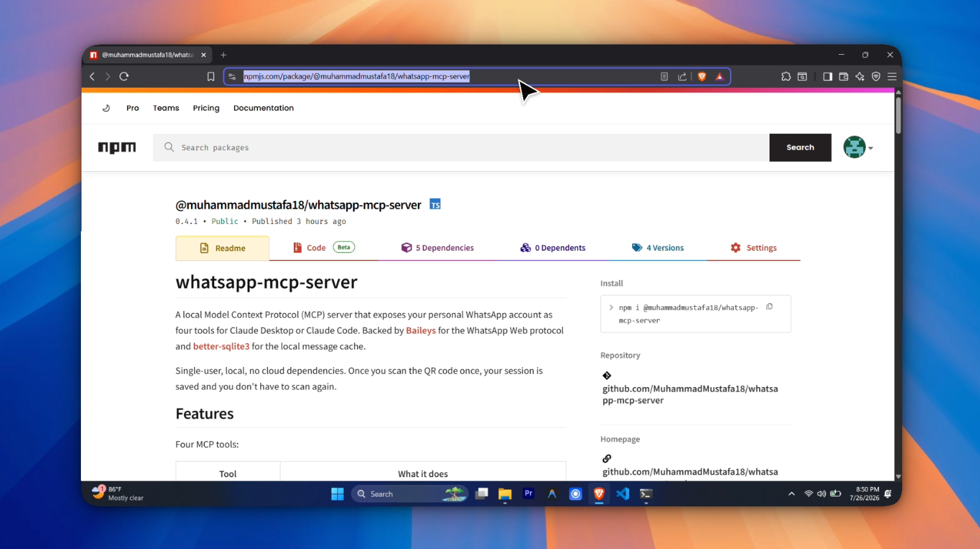Focus the Search packages input field
Screen dimensions: 980x549
pos(461,147)
